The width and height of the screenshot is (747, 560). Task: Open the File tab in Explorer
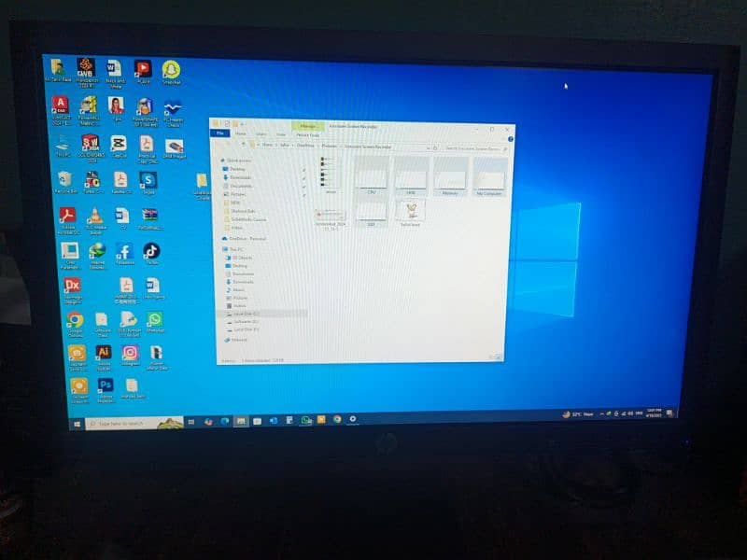click(220, 133)
